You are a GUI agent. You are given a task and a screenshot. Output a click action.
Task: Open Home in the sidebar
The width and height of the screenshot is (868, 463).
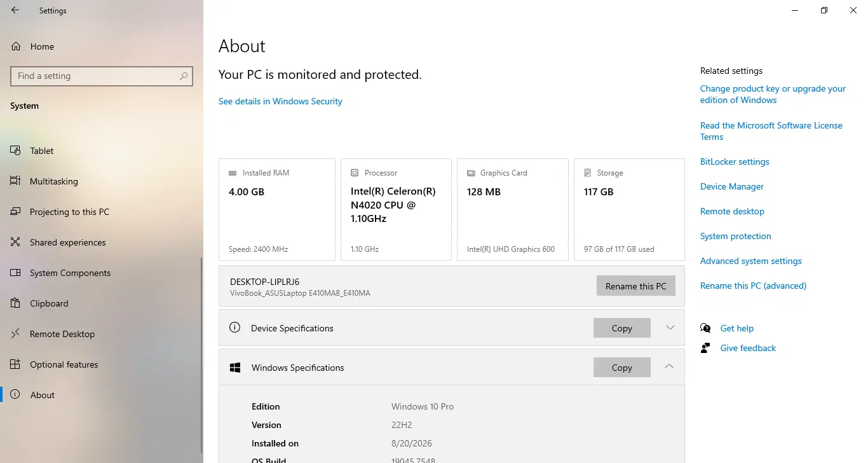click(102, 46)
